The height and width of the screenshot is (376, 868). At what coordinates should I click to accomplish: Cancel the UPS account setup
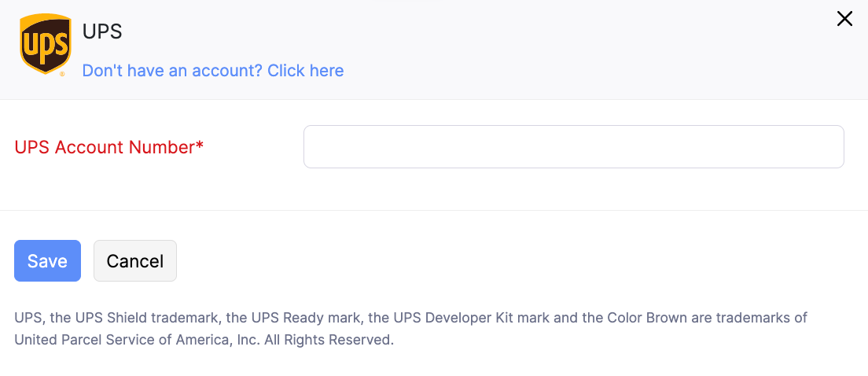tap(135, 261)
